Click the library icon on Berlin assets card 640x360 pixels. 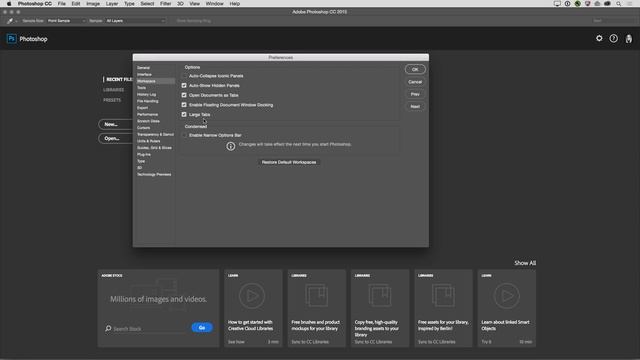[443, 295]
